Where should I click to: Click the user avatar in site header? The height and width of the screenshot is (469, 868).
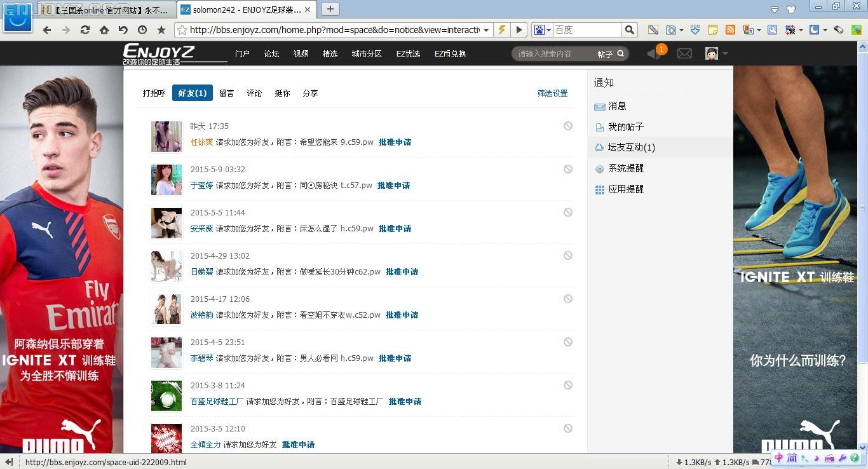pyautogui.click(x=712, y=54)
